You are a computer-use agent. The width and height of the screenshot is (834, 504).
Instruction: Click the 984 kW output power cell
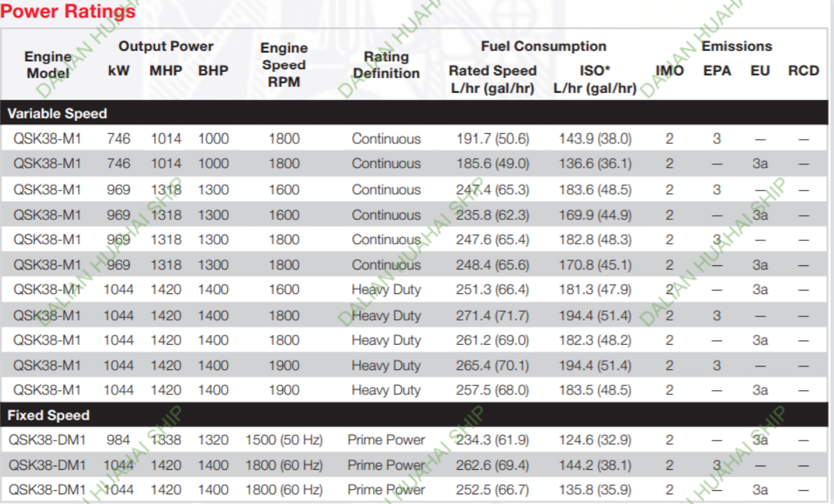[x=118, y=440]
